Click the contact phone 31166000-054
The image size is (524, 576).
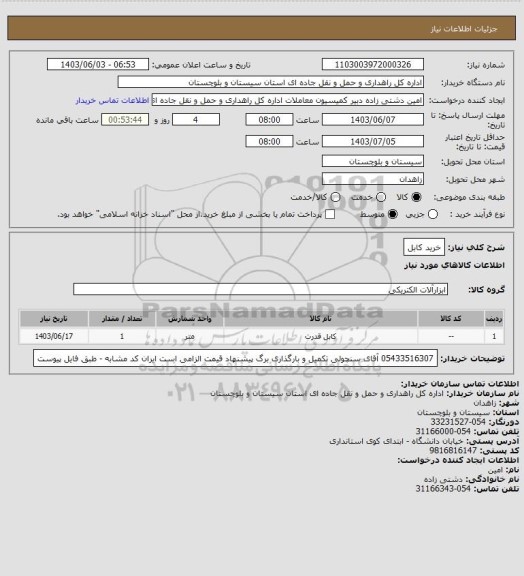[443, 431]
